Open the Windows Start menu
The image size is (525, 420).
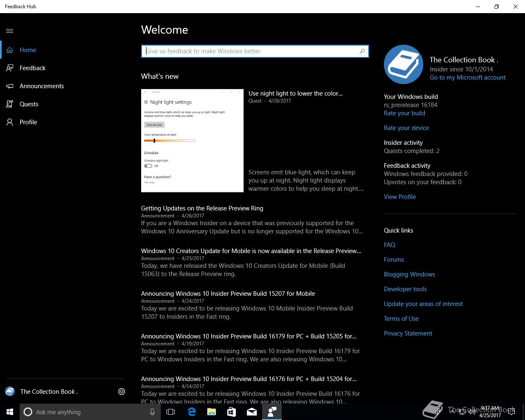tap(10, 412)
